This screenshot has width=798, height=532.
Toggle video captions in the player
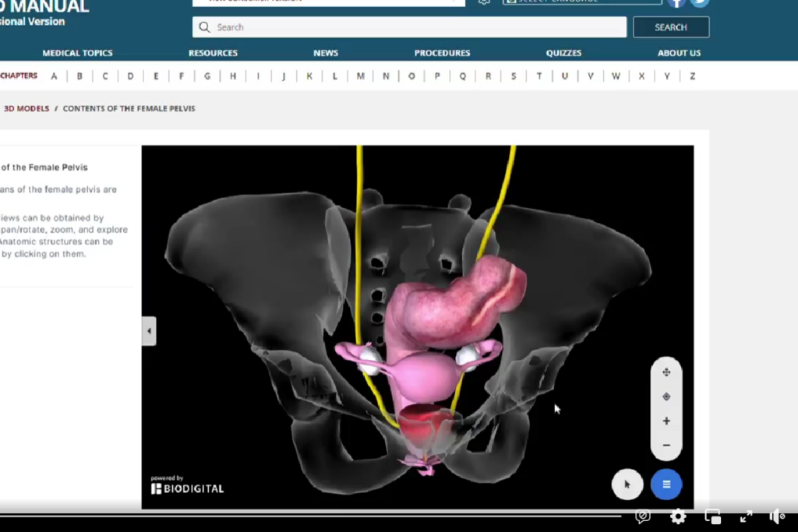643,516
